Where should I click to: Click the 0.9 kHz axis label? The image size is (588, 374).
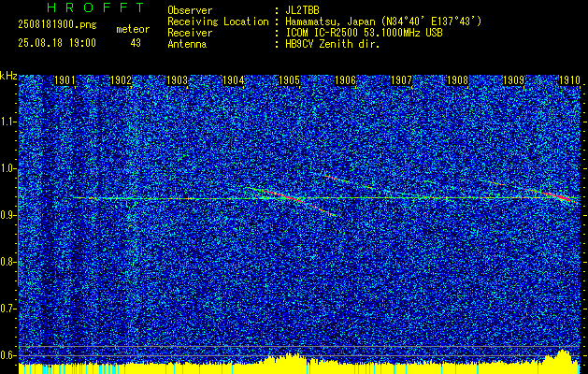pyautogui.click(x=8, y=215)
